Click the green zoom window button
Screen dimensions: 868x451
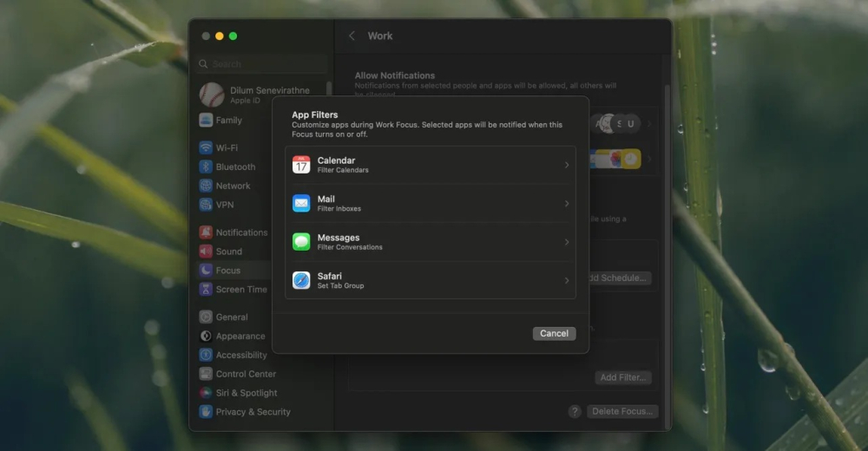click(x=233, y=36)
